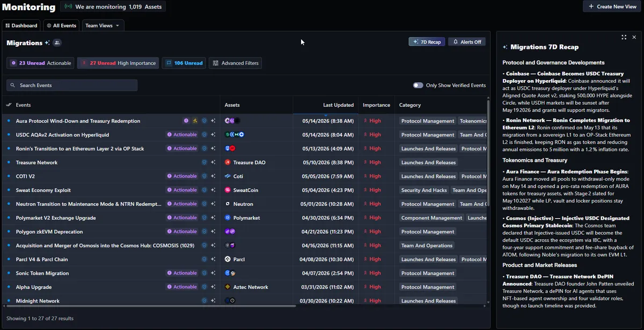The image size is (644, 330).
Task: Click Actionable tag on USDC AQAv2 row
Action: pos(182,135)
